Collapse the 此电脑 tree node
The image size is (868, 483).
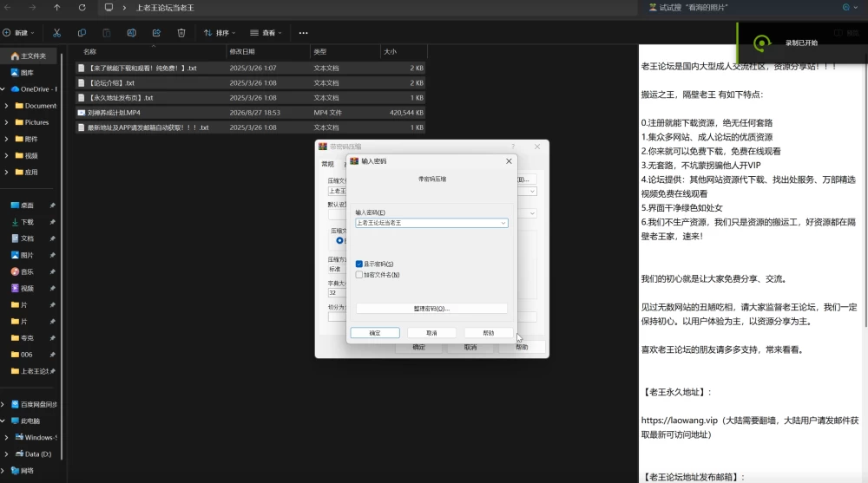[3, 421]
